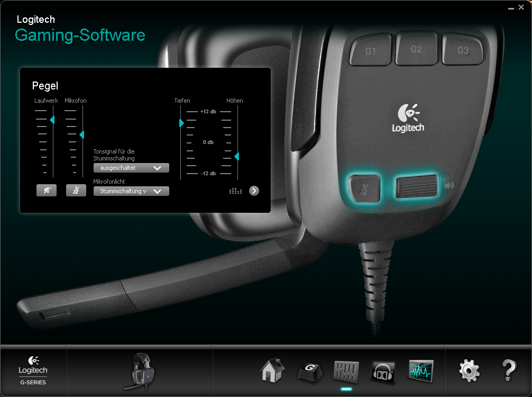Open Tonsignal für die Stummschaltung dropdown
This screenshot has height=397, width=532.
click(x=131, y=168)
